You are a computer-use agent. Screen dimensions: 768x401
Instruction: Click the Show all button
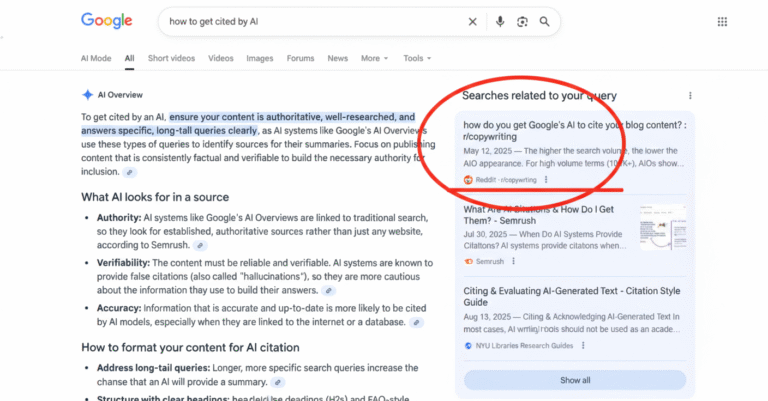[575, 380]
